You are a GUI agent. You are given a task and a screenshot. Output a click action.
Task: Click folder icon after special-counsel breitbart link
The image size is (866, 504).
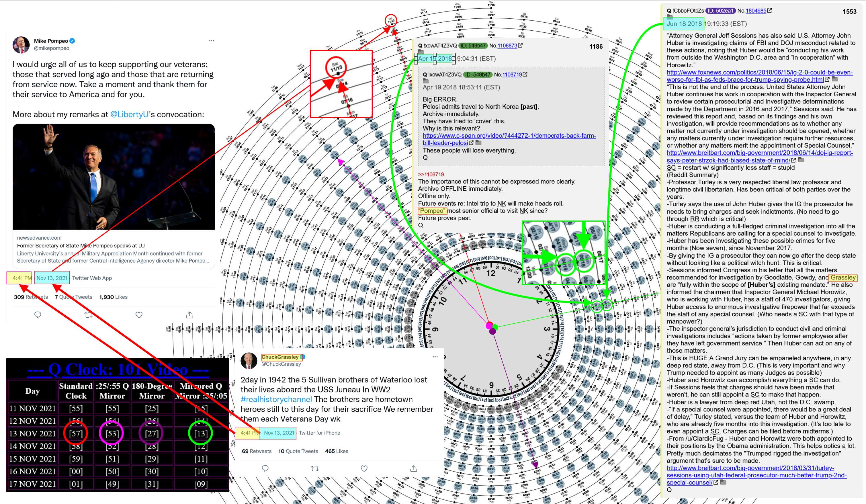click(x=723, y=482)
